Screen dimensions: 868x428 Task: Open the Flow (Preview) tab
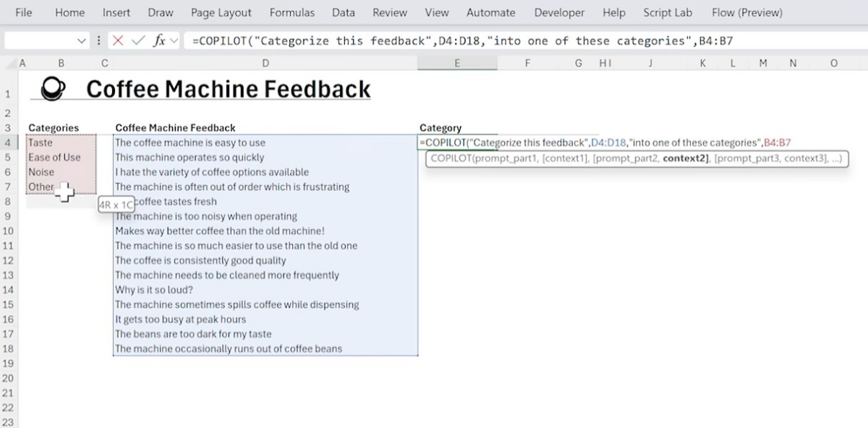(747, 12)
